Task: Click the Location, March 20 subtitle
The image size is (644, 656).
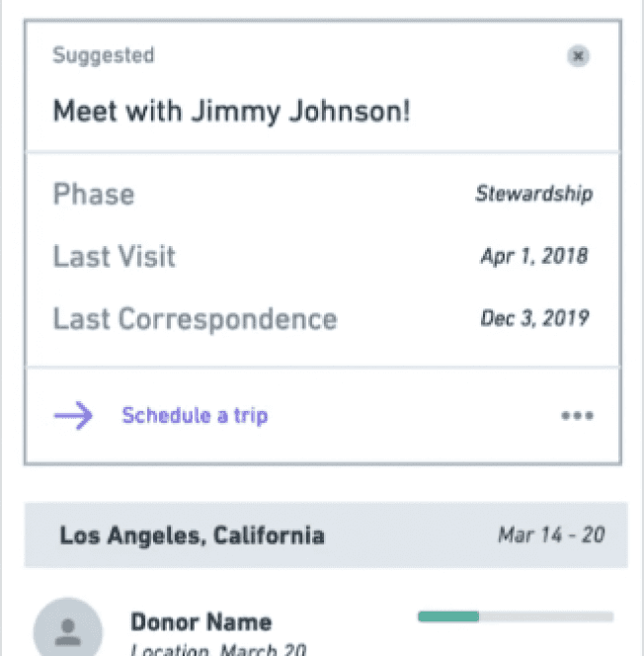Action: click(x=218, y=650)
